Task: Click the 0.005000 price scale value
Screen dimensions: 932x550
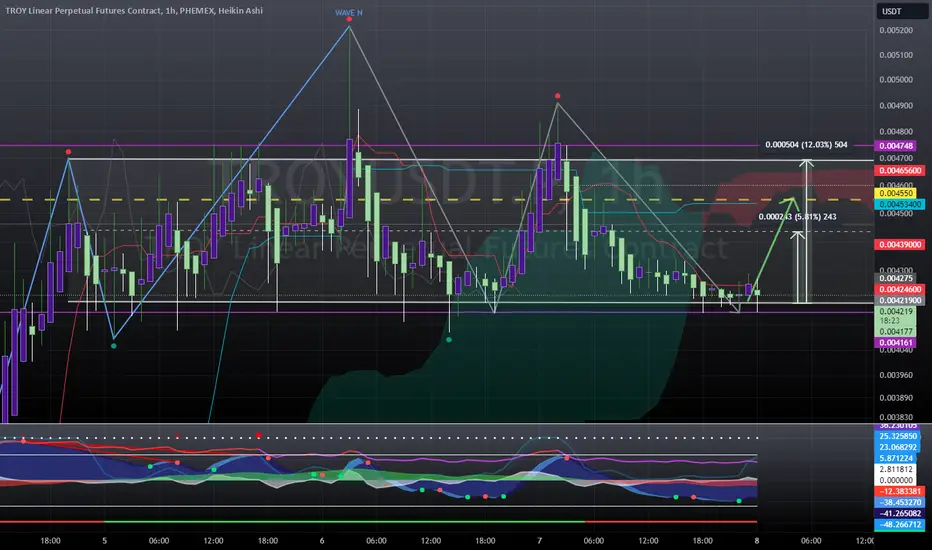Action: tap(896, 80)
